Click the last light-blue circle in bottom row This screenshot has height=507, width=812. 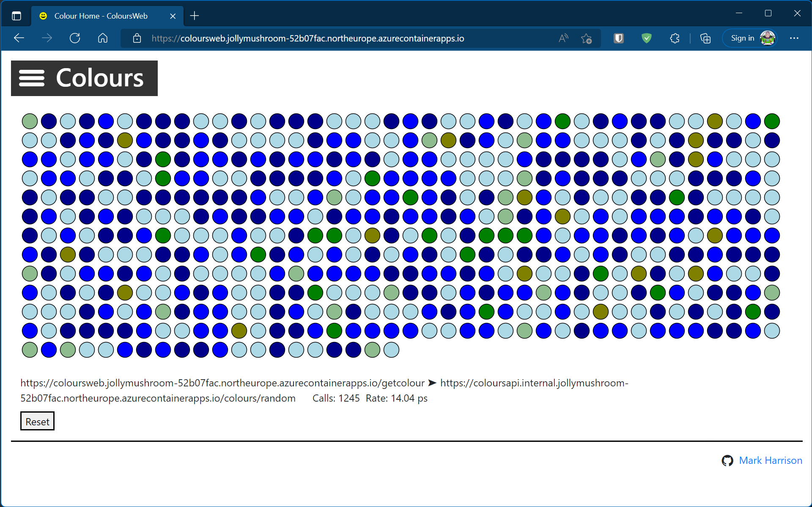click(x=391, y=350)
